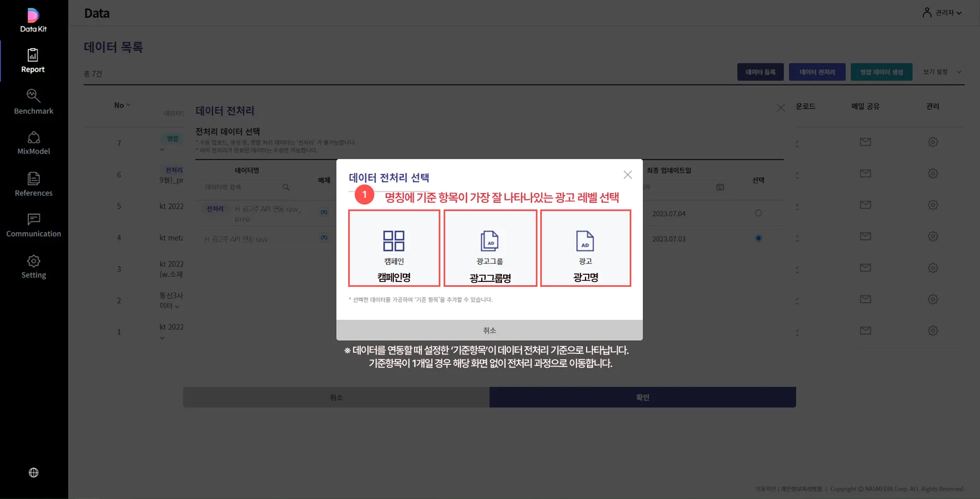The image size is (980, 499).
Task: Open Setting in sidebar
Action: (x=33, y=267)
